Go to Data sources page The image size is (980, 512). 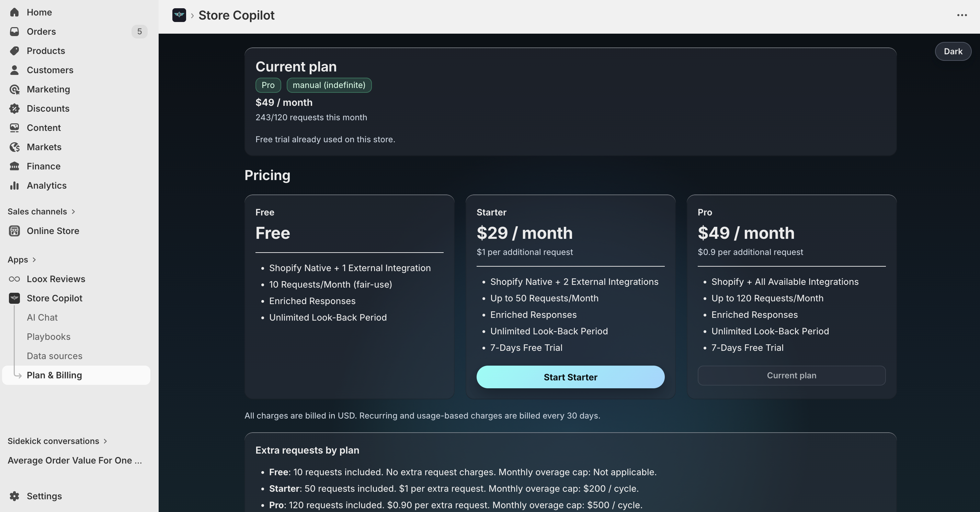click(x=54, y=356)
